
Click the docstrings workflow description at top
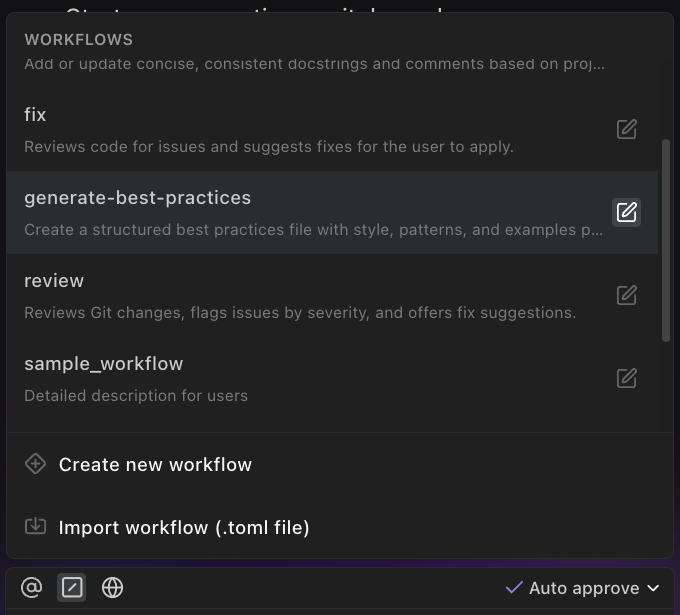tap(314, 64)
